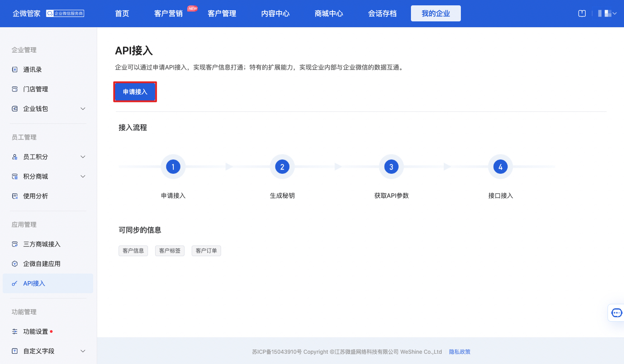The width and height of the screenshot is (624, 364).
Task: Select the 客户信息 tag
Action: point(133,250)
